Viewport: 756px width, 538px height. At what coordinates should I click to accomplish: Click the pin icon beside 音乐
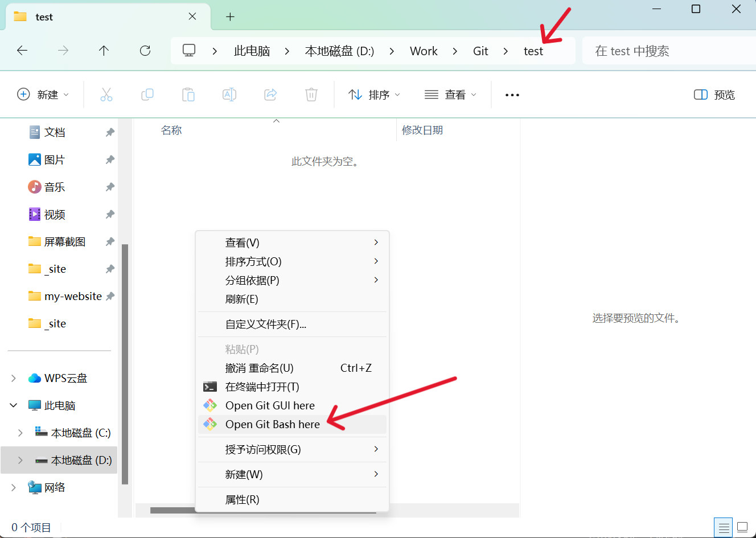110,187
